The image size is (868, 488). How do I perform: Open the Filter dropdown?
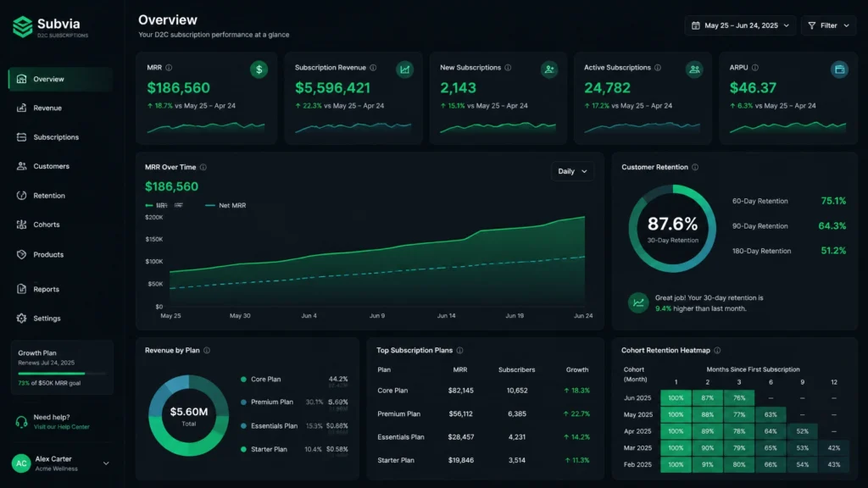click(x=829, y=25)
